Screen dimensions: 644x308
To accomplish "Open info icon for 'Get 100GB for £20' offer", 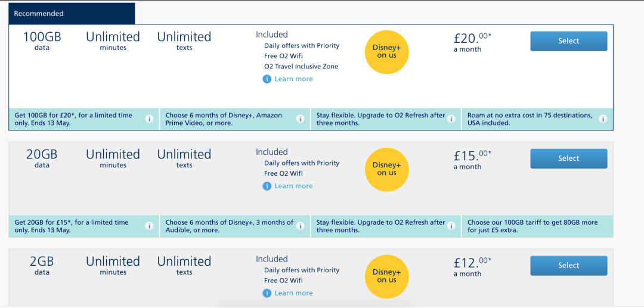I will pyautogui.click(x=149, y=119).
